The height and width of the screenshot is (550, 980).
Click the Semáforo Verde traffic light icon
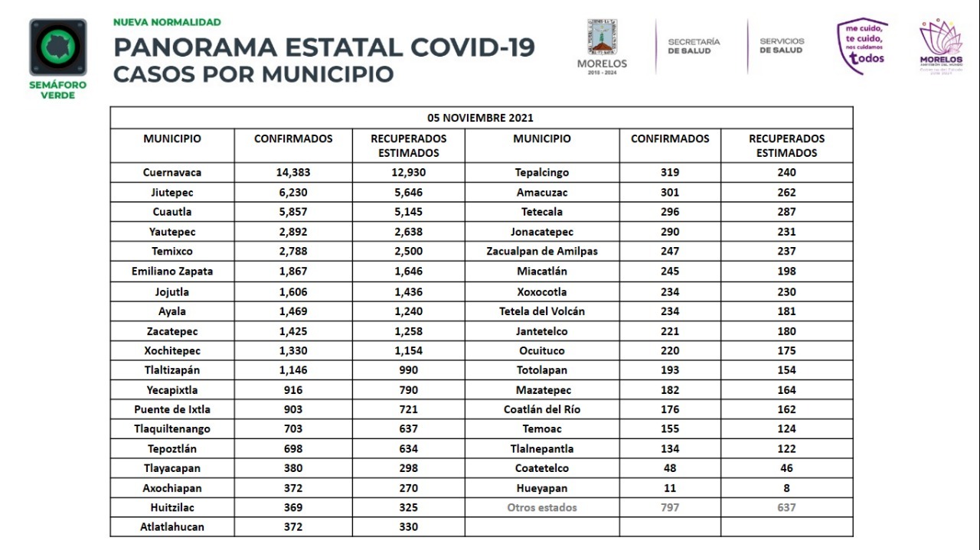pos(58,47)
